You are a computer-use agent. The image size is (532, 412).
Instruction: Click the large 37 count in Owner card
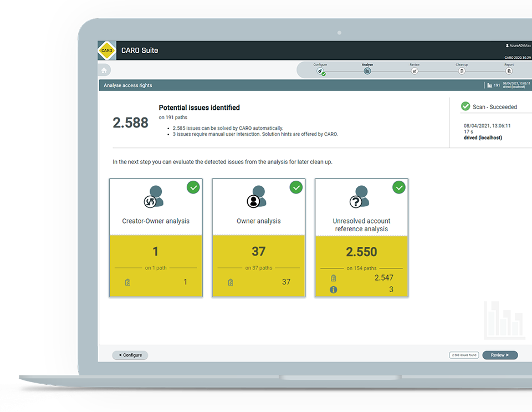[x=259, y=252]
